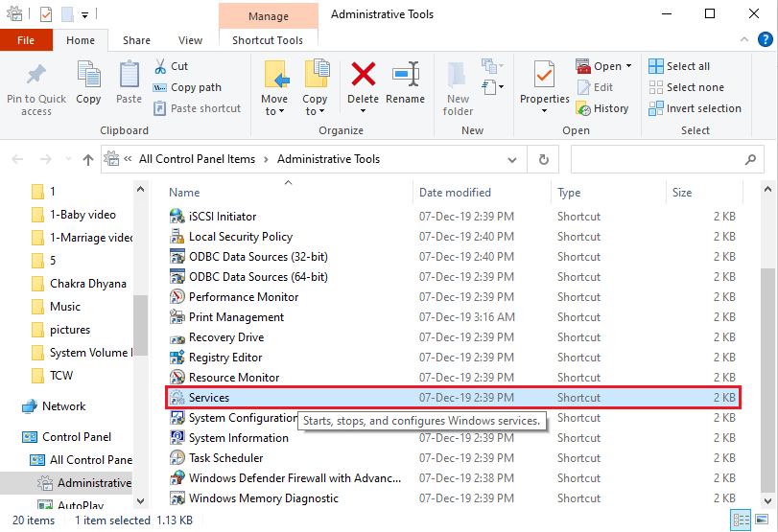
Task: Expand the Properties dropdown arrow
Action: pos(544,110)
